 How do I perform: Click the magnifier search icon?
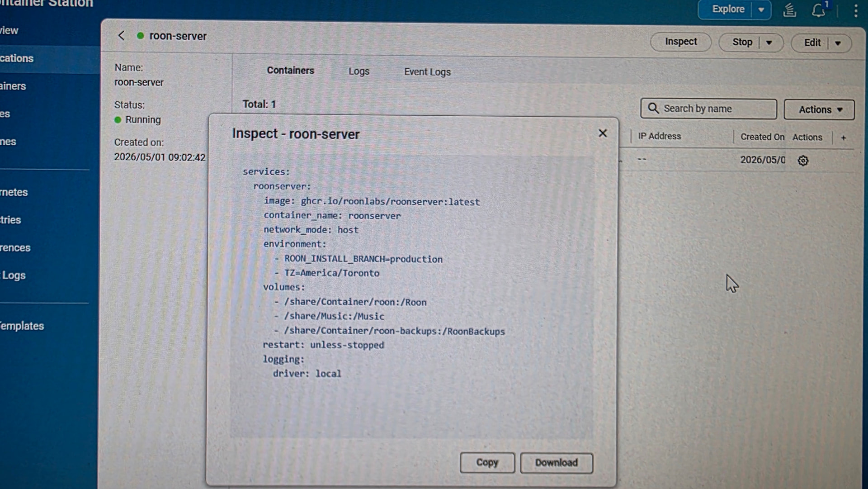[x=653, y=109]
